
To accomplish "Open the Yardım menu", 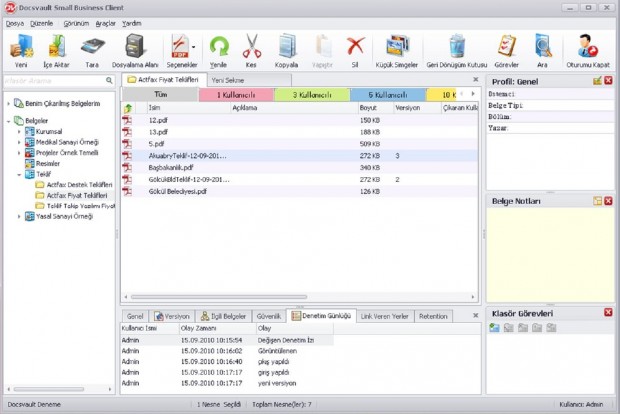I will tap(132, 23).
